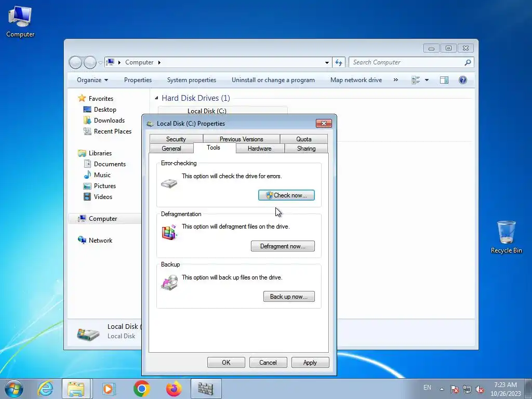The image size is (532, 399).
Task: Click the Search Computer field
Action: click(407, 62)
